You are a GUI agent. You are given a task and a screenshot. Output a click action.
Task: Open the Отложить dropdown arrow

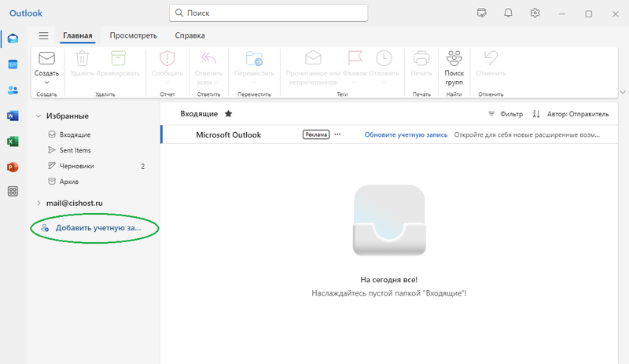click(x=384, y=83)
